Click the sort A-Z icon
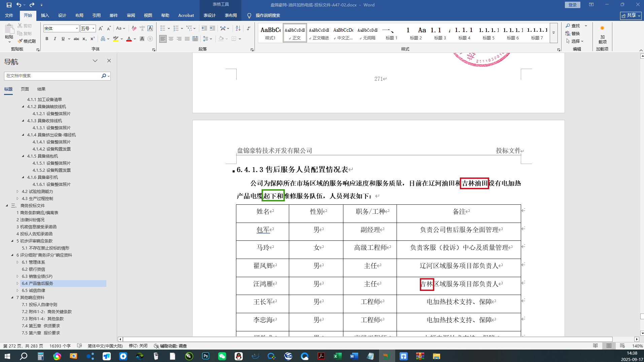Screen dimensions: 644x362 [238, 28]
